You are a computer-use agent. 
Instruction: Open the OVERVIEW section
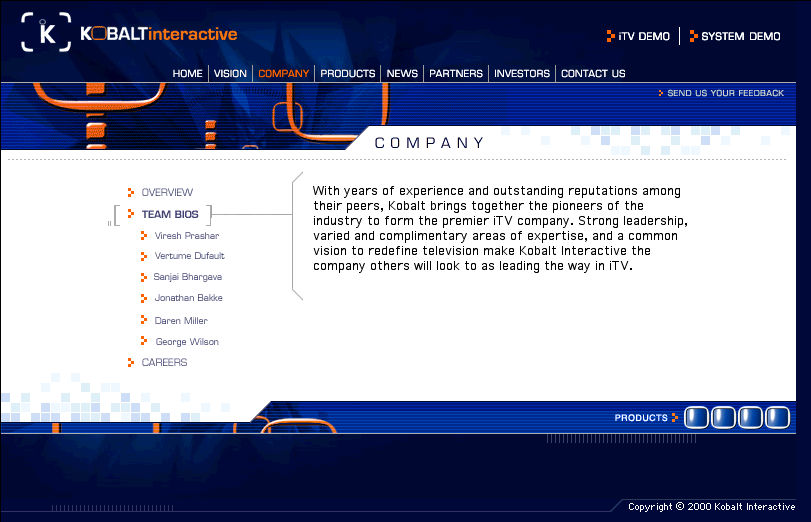[x=167, y=192]
